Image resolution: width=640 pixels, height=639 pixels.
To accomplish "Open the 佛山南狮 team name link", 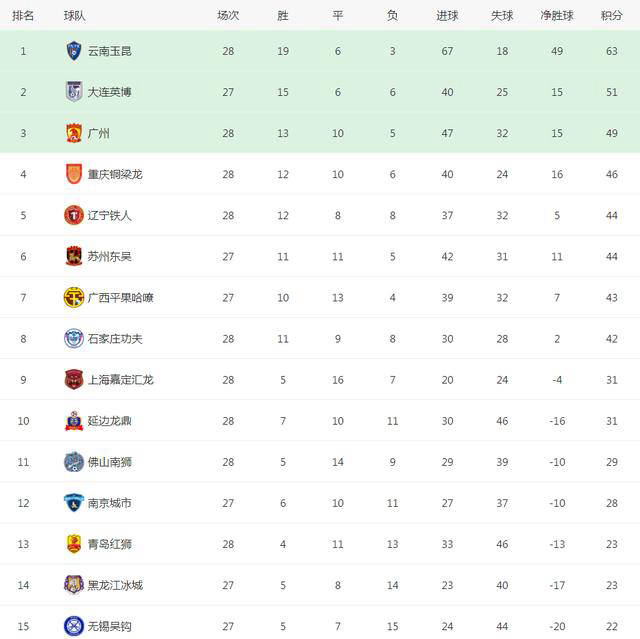I will pyautogui.click(x=109, y=462).
